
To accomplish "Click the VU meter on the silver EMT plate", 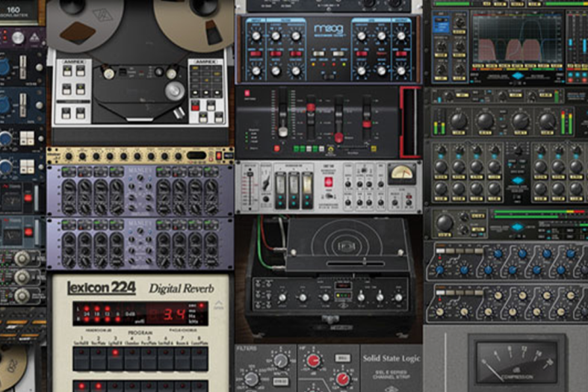I will pyautogui.click(x=401, y=173).
